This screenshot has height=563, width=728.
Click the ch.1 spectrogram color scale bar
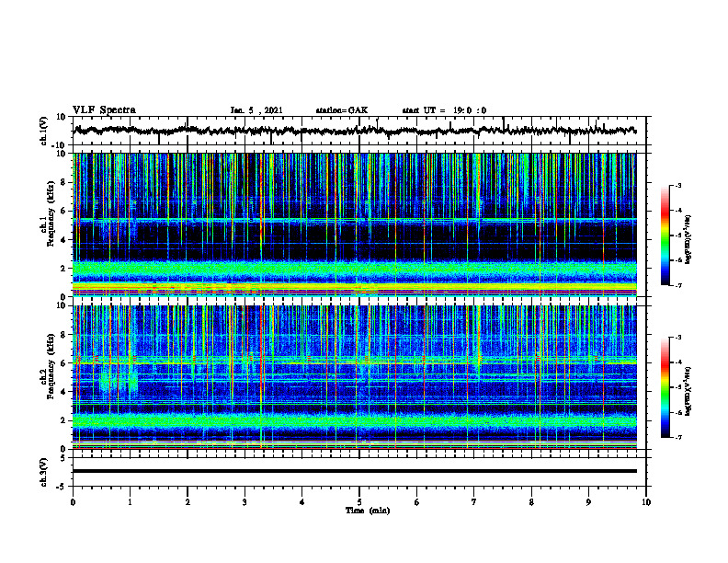(x=665, y=236)
